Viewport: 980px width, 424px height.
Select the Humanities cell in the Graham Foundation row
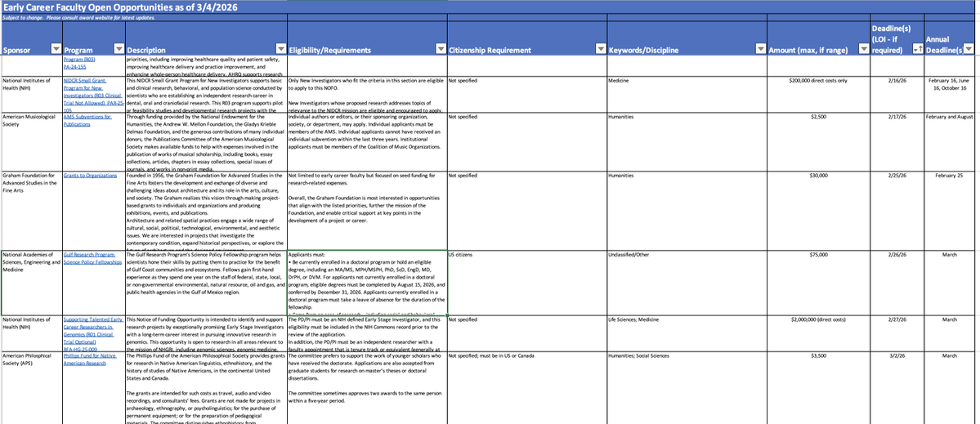687,211
